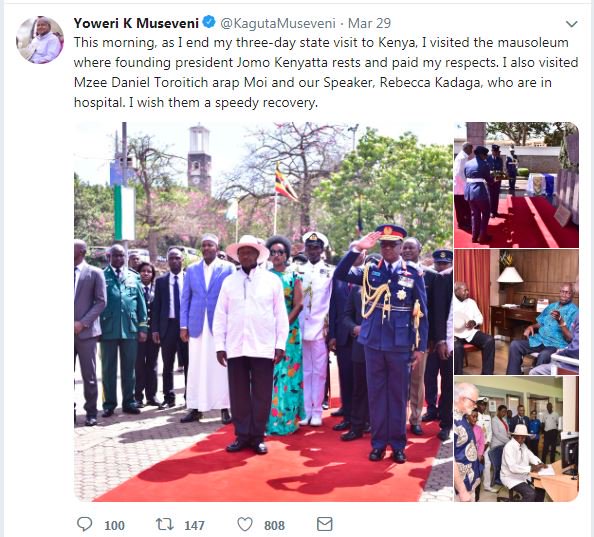The width and height of the screenshot is (594, 537).
Task: Click the likes count 808
Action: pyautogui.click(x=274, y=526)
